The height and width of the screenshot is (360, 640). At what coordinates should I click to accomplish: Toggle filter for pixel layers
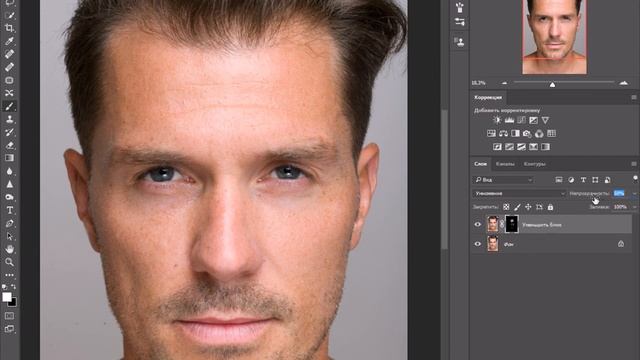tap(559, 180)
